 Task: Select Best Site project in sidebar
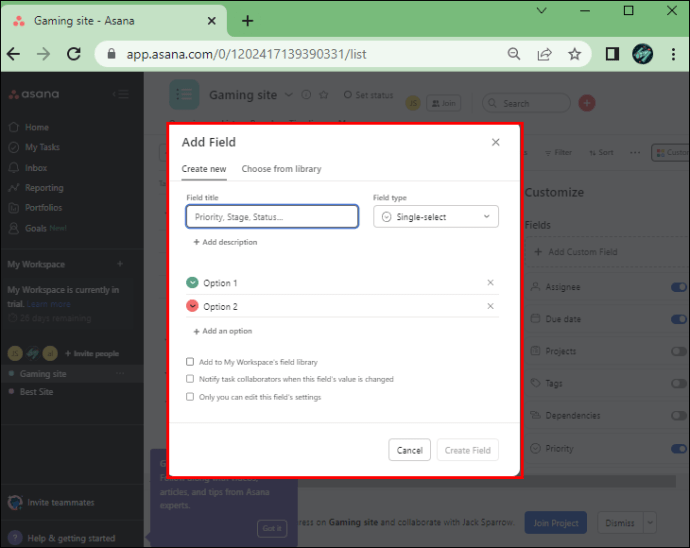pos(36,392)
